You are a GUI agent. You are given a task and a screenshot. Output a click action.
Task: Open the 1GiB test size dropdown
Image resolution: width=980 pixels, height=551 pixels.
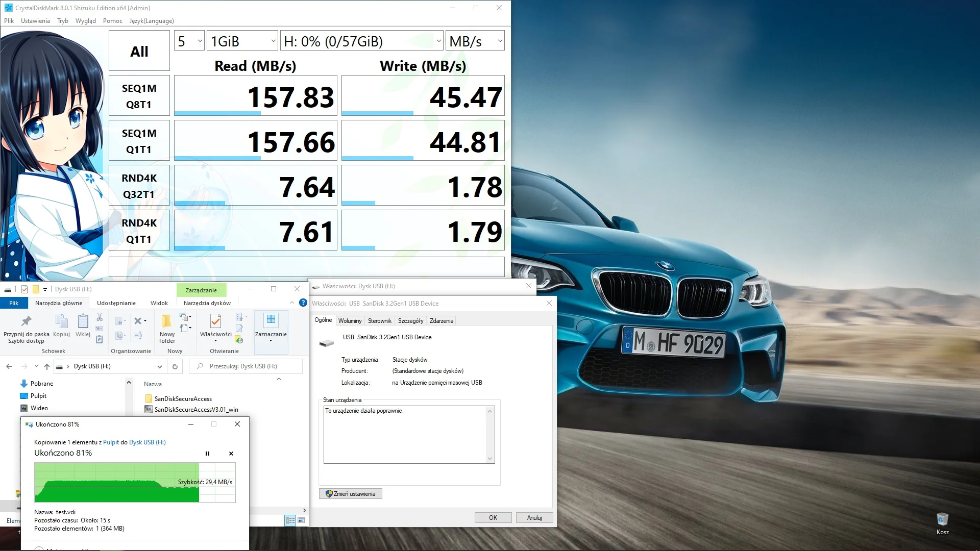point(242,41)
